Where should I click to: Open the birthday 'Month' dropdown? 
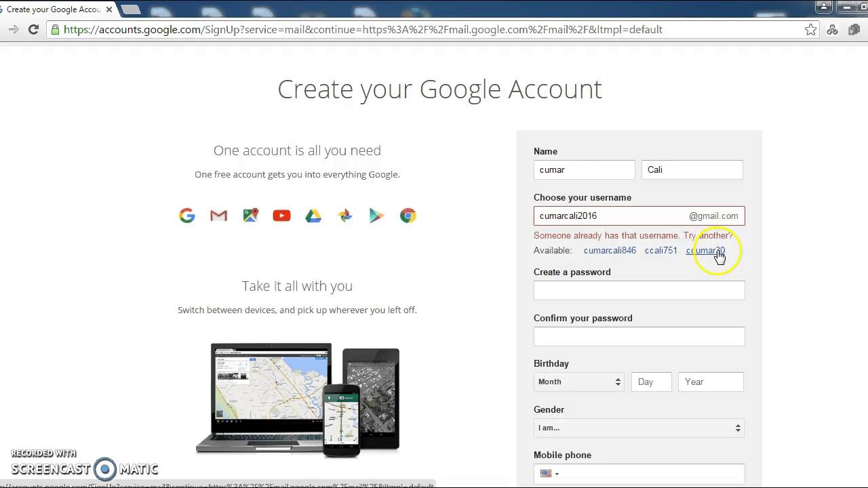pyautogui.click(x=579, y=382)
